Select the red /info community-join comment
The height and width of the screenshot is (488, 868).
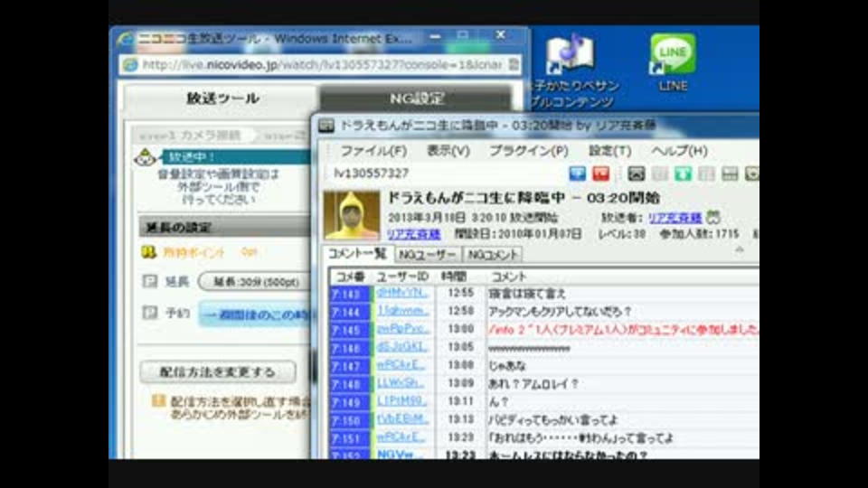[623, 330]
